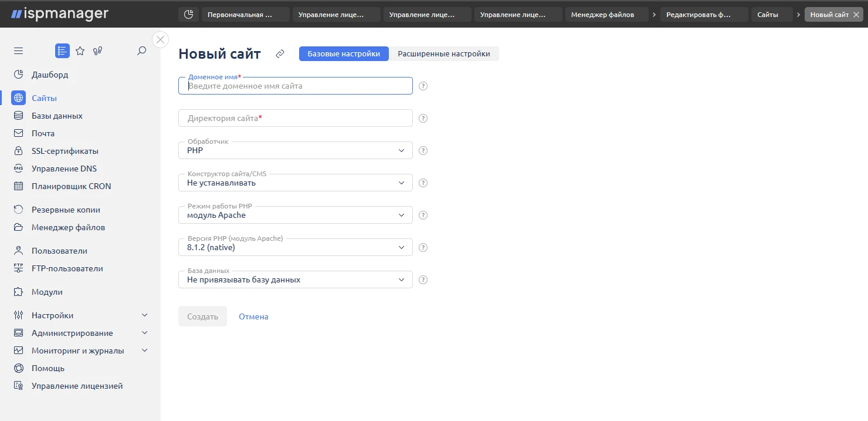Click the sidebar search magnifier icon
The width and height of the screenshot is (868, 421).
click(x=141, y=51)
